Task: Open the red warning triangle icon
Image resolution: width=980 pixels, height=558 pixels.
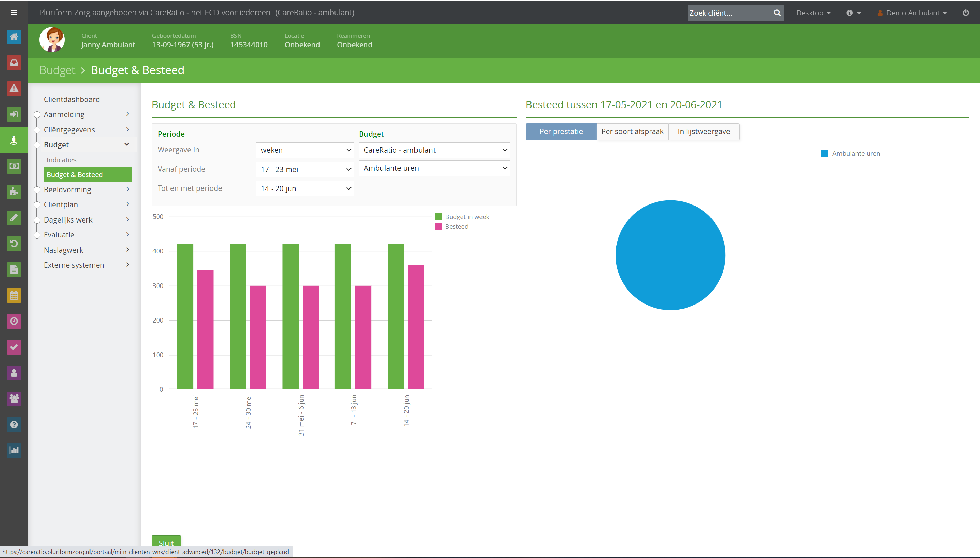Action: [x=14, y=88]
